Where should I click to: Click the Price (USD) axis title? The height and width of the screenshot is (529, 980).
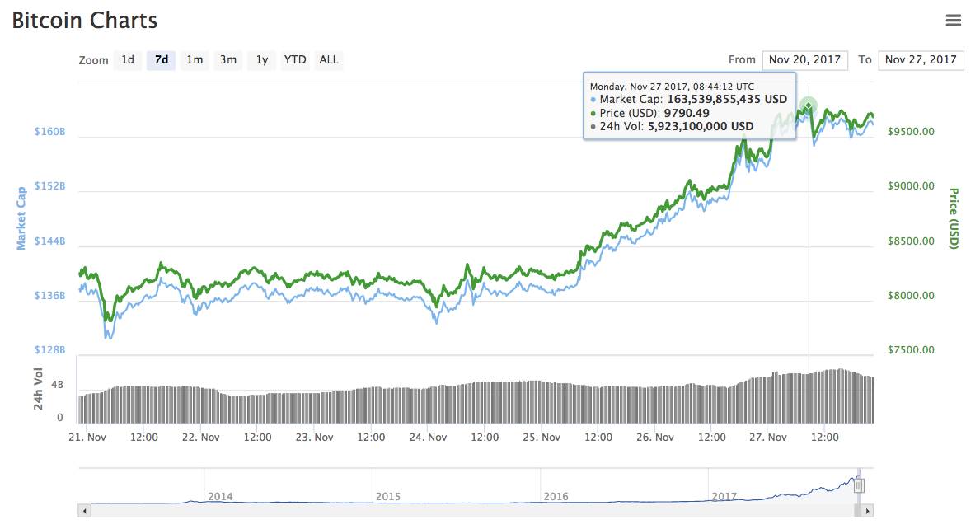pyautogui.click(x=954, y=218)
